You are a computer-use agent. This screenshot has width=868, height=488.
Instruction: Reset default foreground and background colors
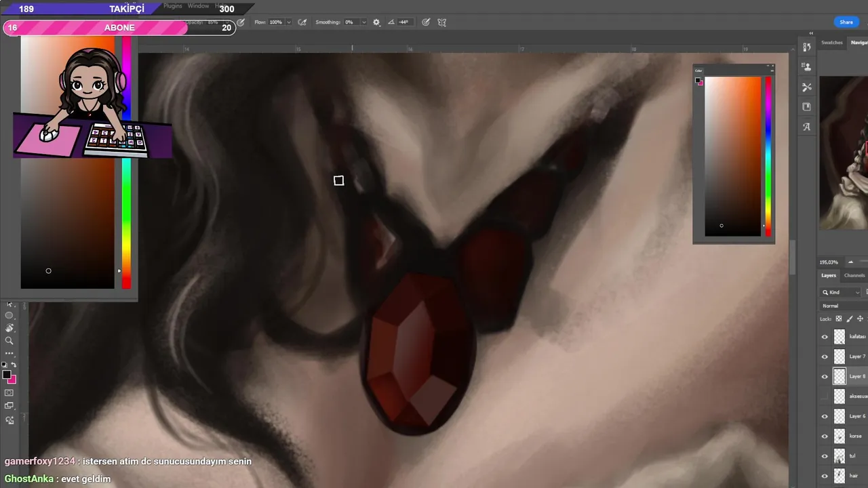[x=5, y=365]
